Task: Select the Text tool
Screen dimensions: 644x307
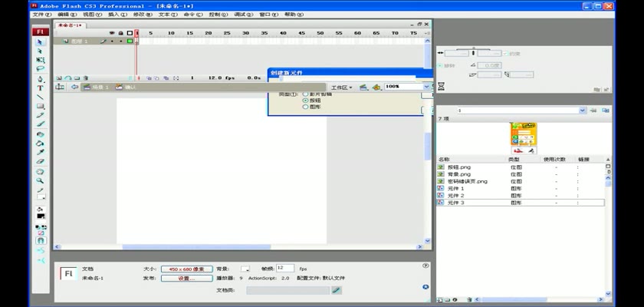Action: pyautogui.click(x=40, y=88)
